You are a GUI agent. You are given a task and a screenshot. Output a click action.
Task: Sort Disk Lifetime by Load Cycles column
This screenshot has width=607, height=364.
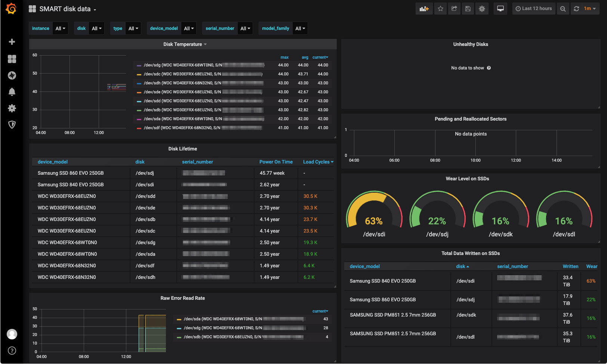(318, 162)
